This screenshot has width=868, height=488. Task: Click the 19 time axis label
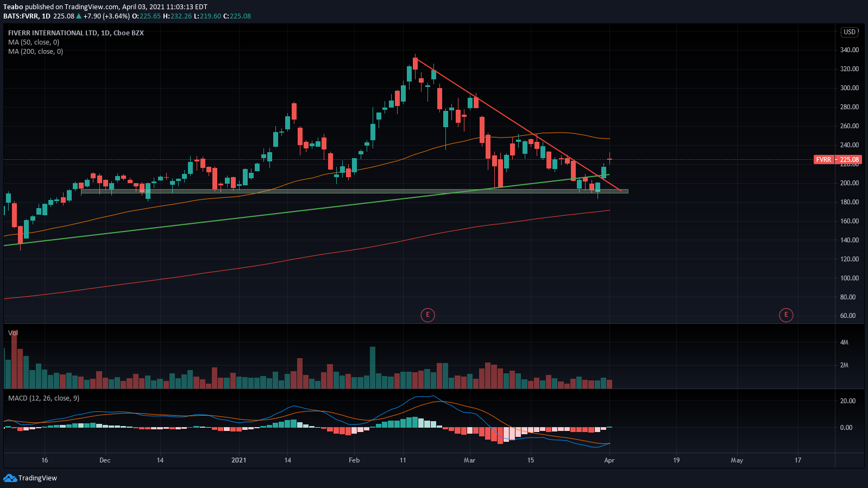[x=676, y=460]
